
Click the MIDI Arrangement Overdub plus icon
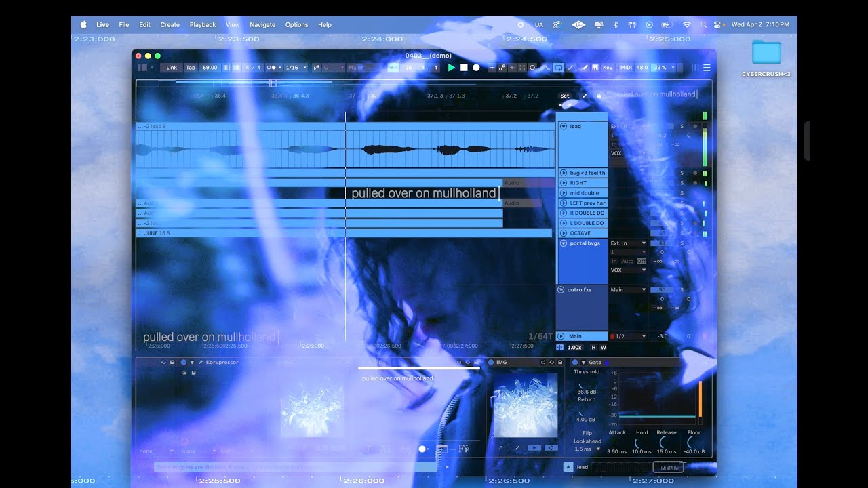coord(492,68)
